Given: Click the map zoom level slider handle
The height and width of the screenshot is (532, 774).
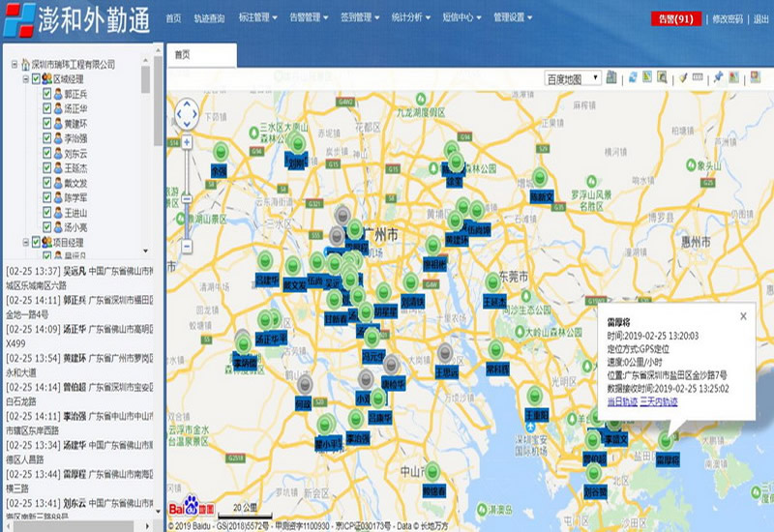Looking at the screenshot, I should click(187, 199).
